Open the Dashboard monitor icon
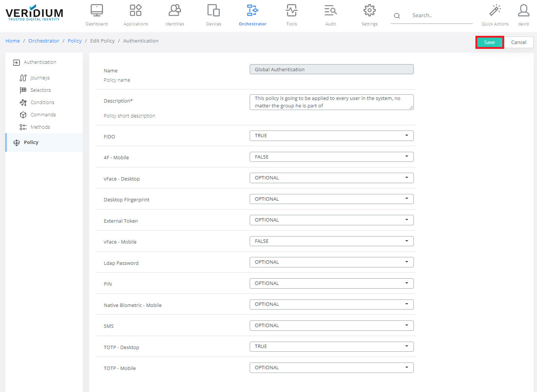 pyautogui.click(x=97, y=10)
